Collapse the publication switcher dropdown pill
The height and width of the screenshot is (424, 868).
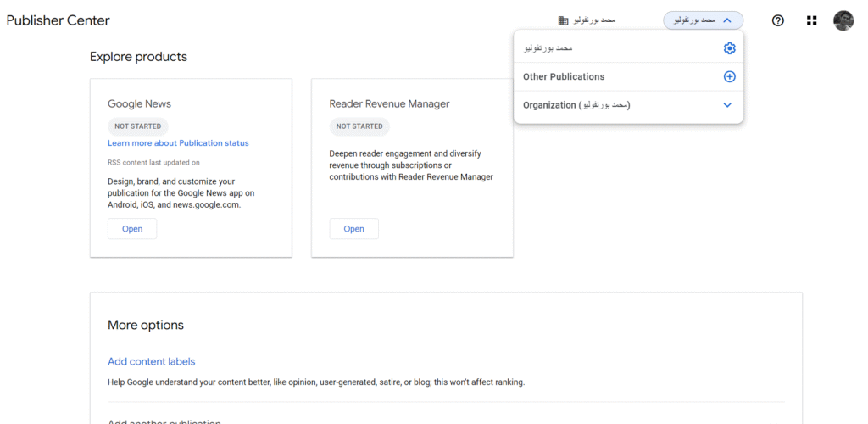click(x=703, y=20)
